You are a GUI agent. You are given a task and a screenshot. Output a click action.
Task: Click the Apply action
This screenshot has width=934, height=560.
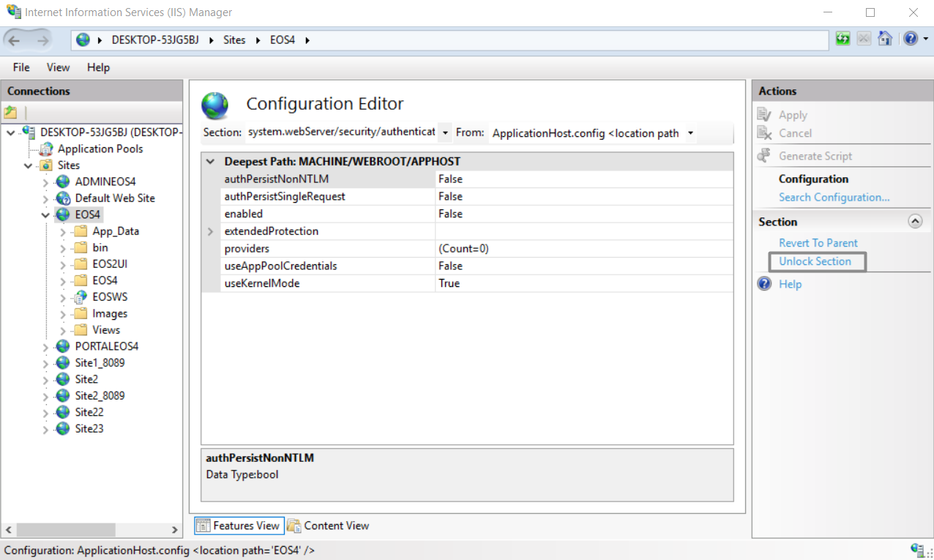793,115
